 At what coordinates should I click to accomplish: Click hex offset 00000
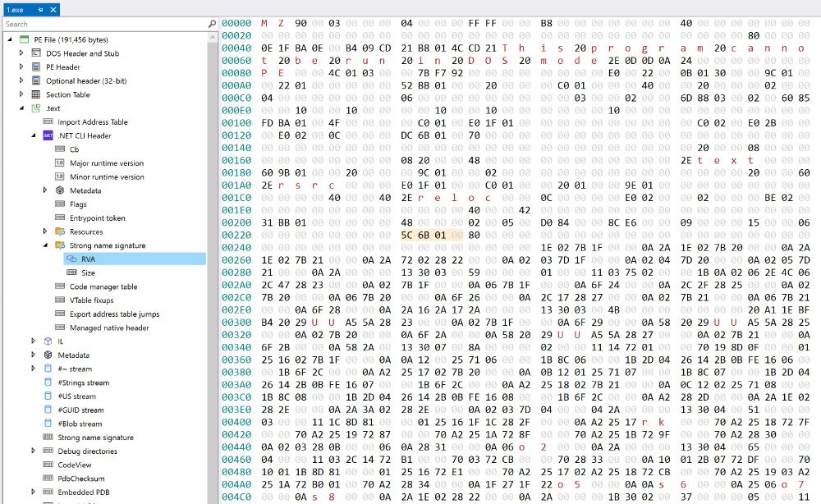pos(236,23)
